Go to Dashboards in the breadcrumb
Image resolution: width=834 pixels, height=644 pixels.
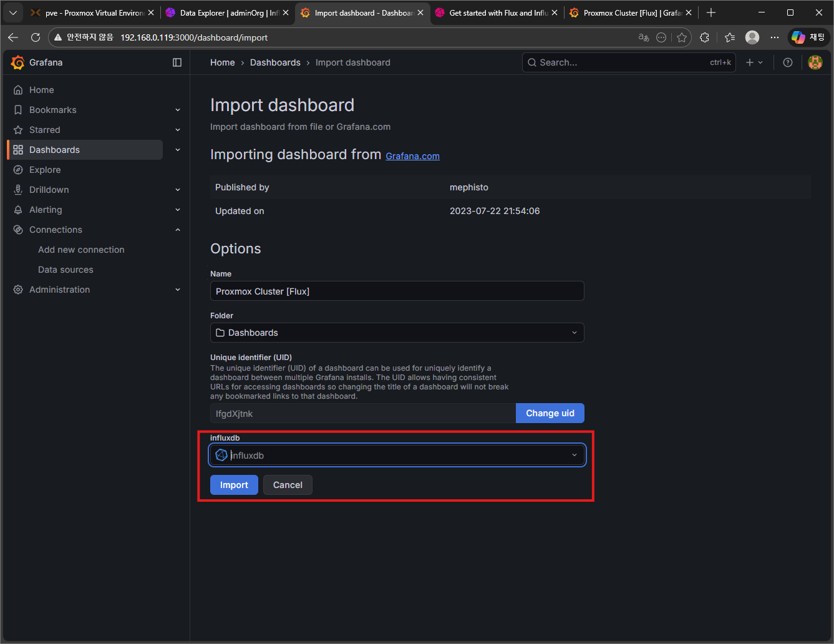275,62
